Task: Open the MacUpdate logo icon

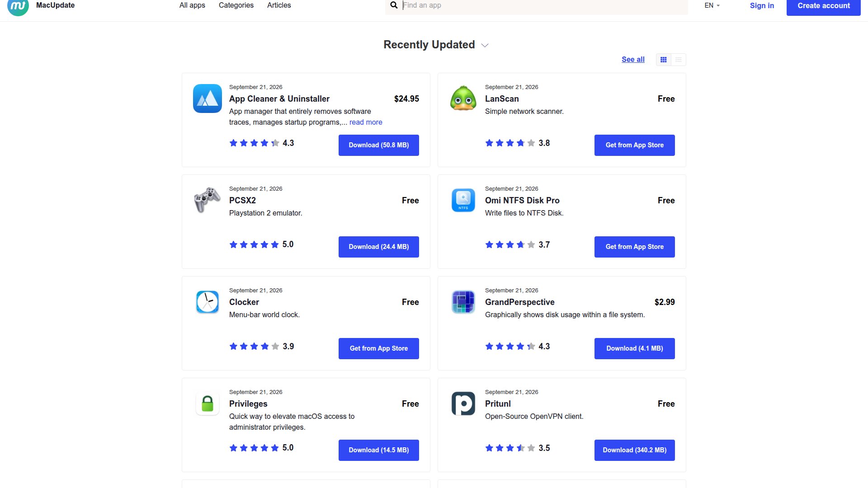Action: click(18, 6)
